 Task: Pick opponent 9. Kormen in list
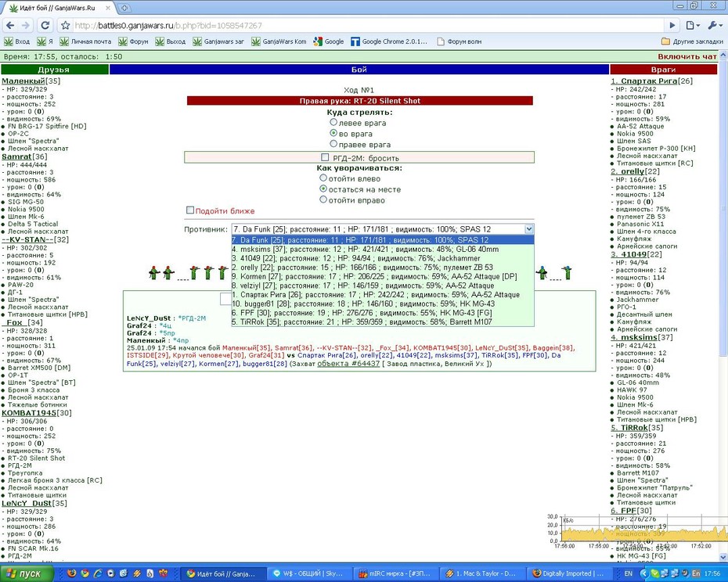coord(383,276)
